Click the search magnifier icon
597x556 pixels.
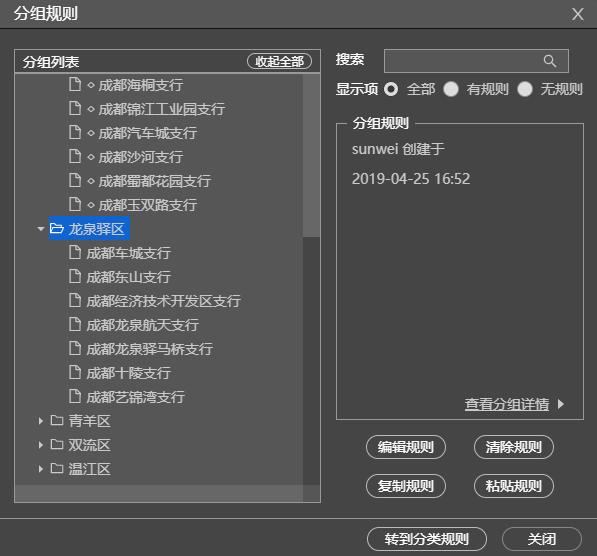click(549, 61)
